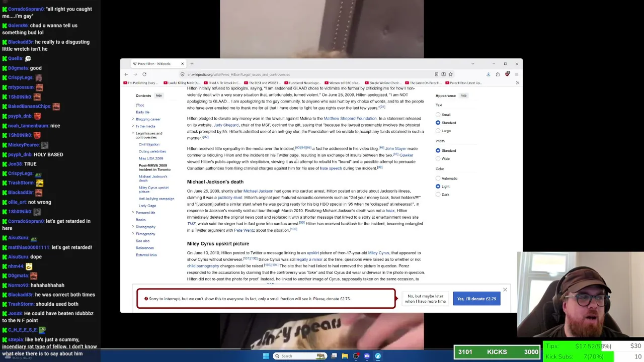The width and height of the screenshot is (644, 362).
Task: Open the Pete Wentz link
Action: [x=245, y=230]
